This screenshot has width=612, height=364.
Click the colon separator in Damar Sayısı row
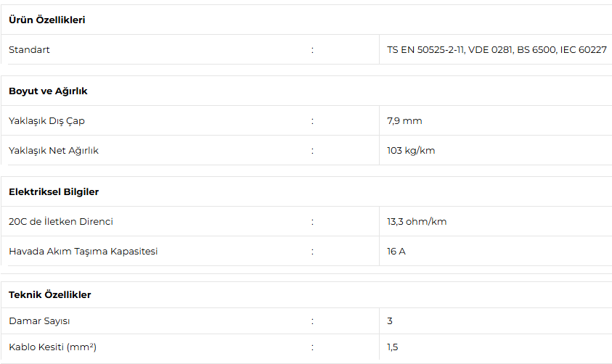pos(312,321)
